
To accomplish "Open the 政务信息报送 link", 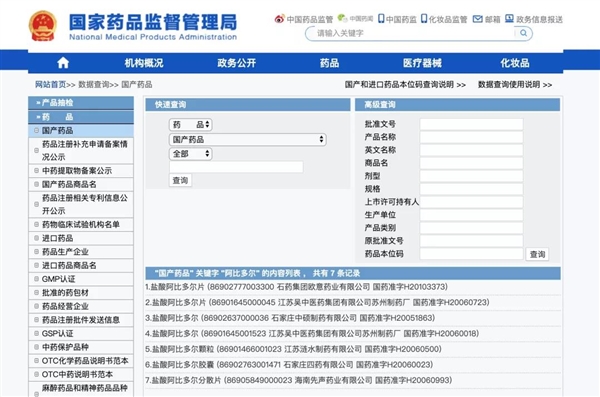I will 534,19.
